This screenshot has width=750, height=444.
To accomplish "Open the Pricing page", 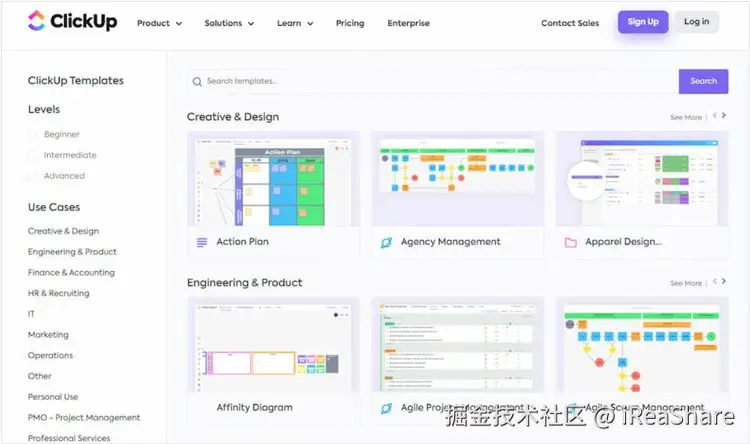I will point(350,23).
